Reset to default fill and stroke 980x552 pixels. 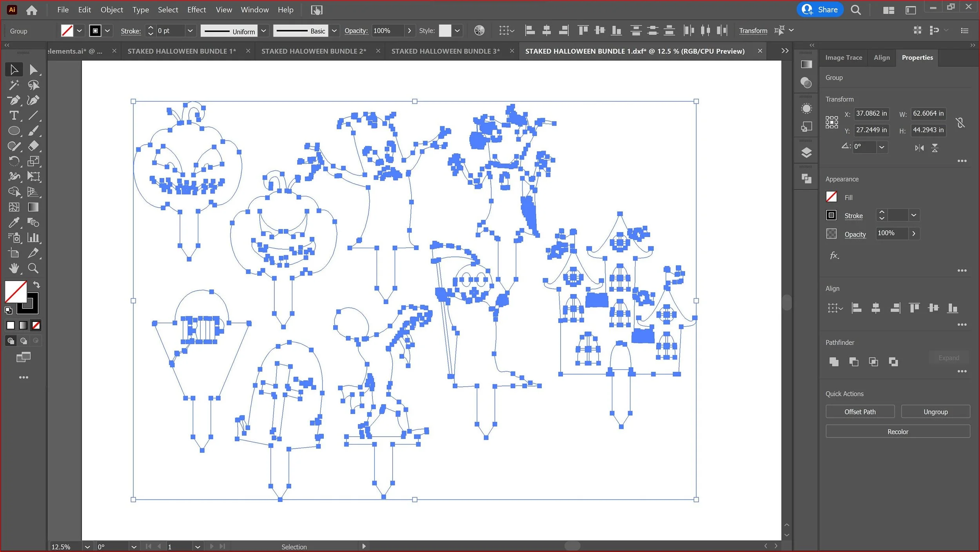[8, 310]
